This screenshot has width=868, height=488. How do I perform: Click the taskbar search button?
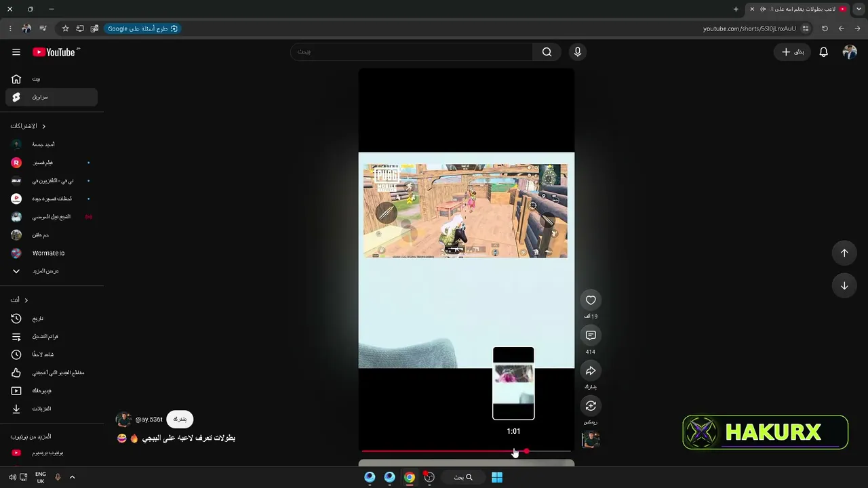pyautogui.click(x=463, y=477)
